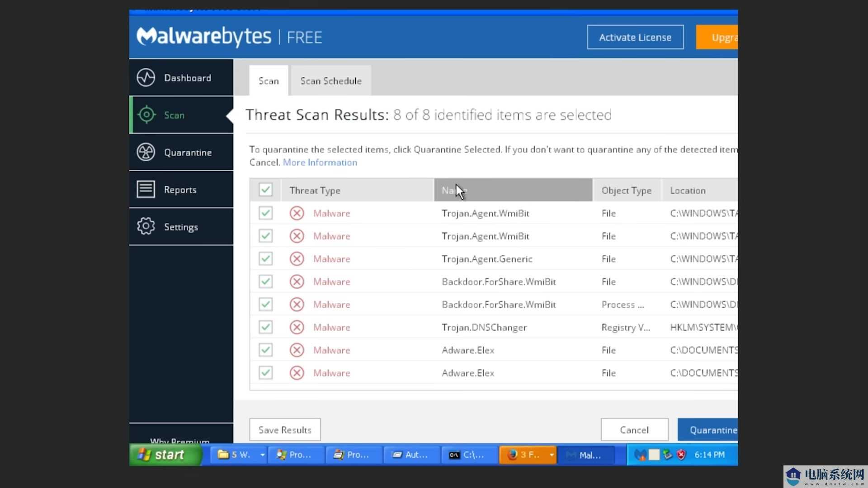Switch to the 'Aut...' taskbar window

tap(411, 455)
